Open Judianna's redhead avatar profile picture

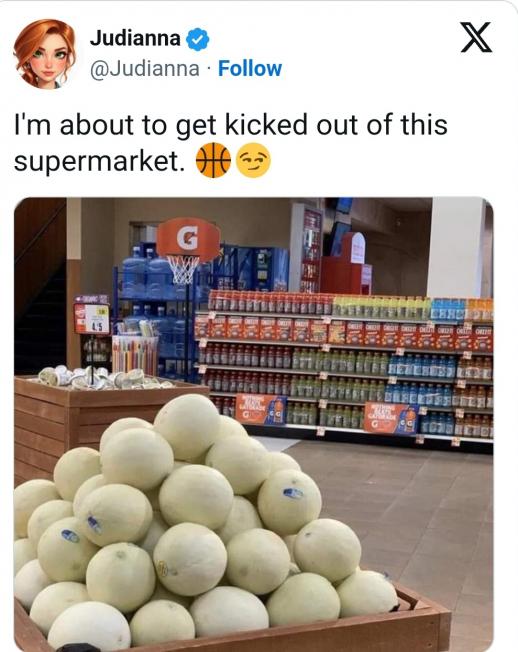click(44, 54)
